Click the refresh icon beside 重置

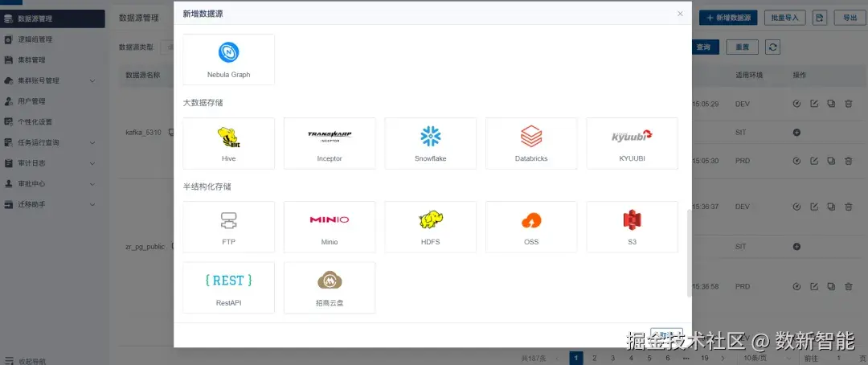click(773, 47)
